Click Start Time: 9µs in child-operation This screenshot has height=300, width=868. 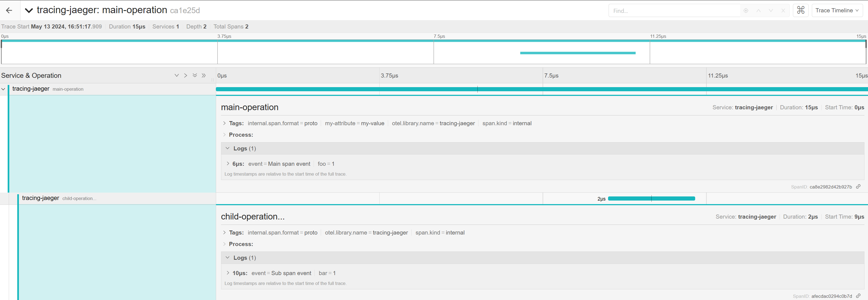[844, 217]
